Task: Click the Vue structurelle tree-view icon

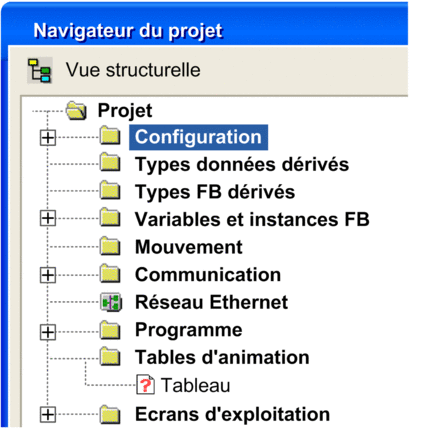Action: tap(39, 70)
